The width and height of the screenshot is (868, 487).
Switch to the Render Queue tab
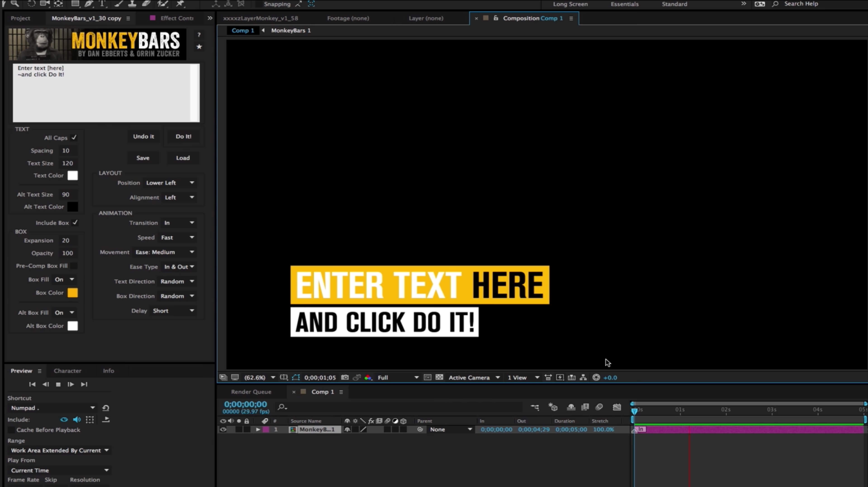(251, 392)
